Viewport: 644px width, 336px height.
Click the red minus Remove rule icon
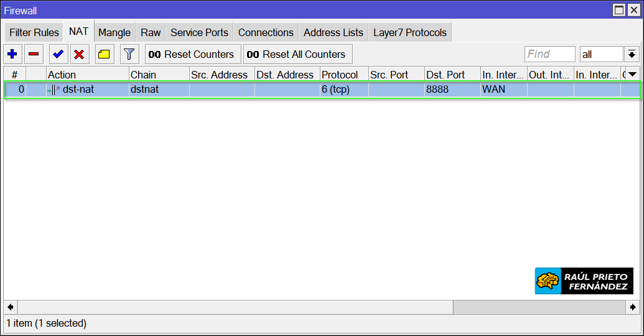tap(34, 54)
